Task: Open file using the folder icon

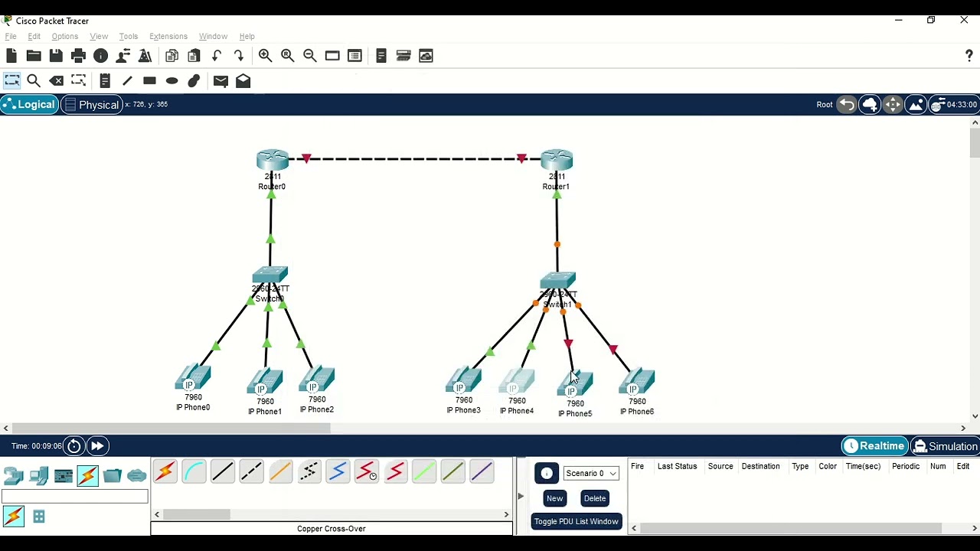Action: pyautogui.click(x=34, y=56)
